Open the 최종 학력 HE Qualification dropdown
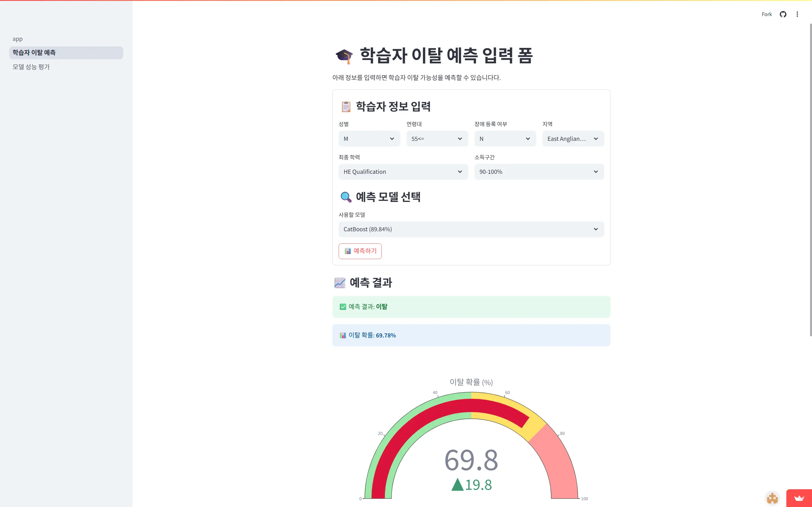This screenshot has height=507, width=812. click(403, 172)
